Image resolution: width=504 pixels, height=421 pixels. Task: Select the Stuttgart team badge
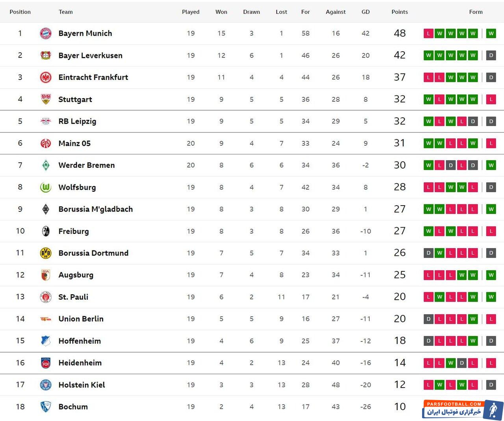(46, 99)
